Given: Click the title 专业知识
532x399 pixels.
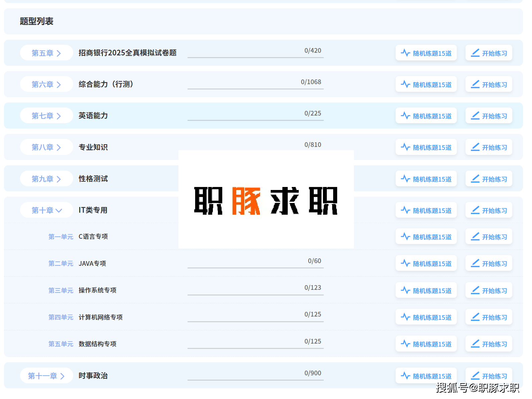Looking at the screenshot, I should pos(93,147).
